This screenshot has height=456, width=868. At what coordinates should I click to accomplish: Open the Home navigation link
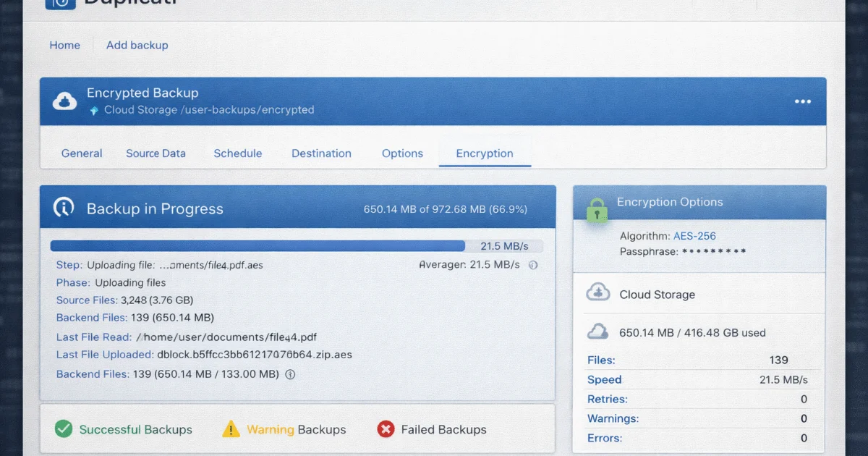(x=64, y=45)
